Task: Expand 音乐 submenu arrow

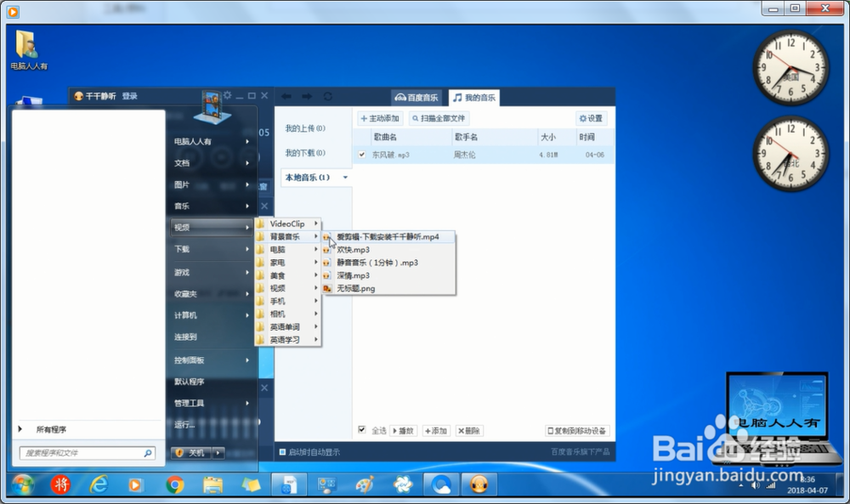Action: [x=247, y=206]
